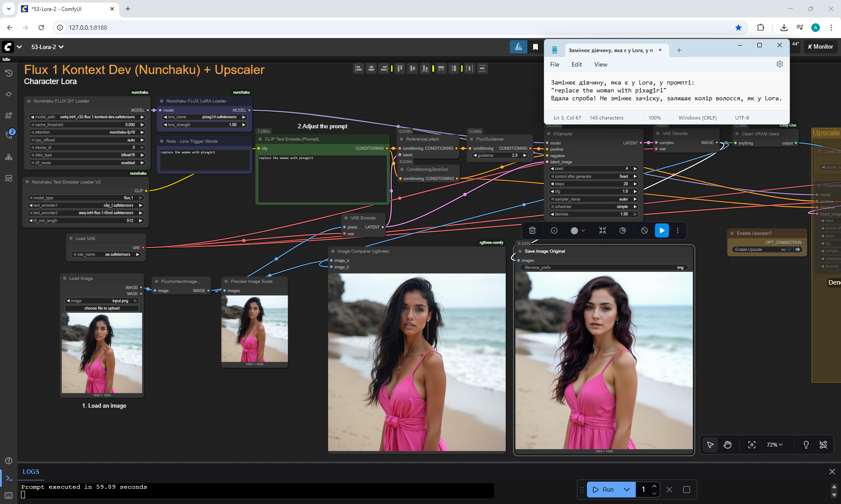Screen dimensions: 841x504
Task: Open the queue history sidebar icon
Action: pos(8,73)
